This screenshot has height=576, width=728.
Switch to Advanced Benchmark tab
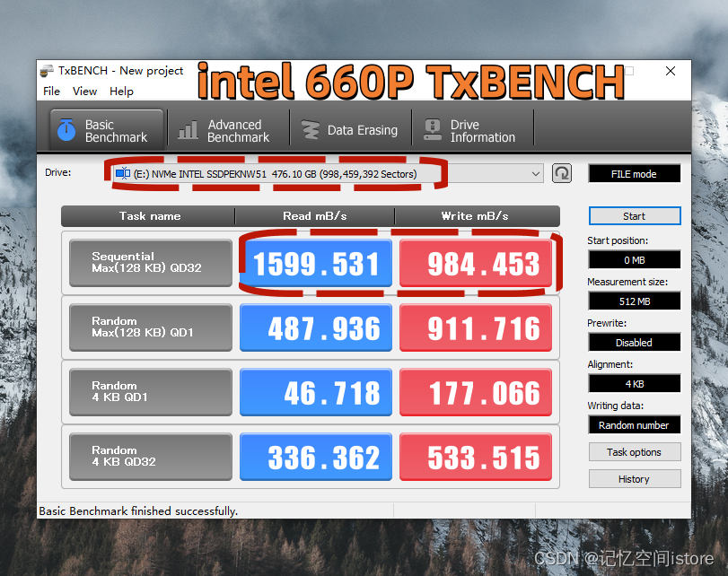tap(228, 130)
